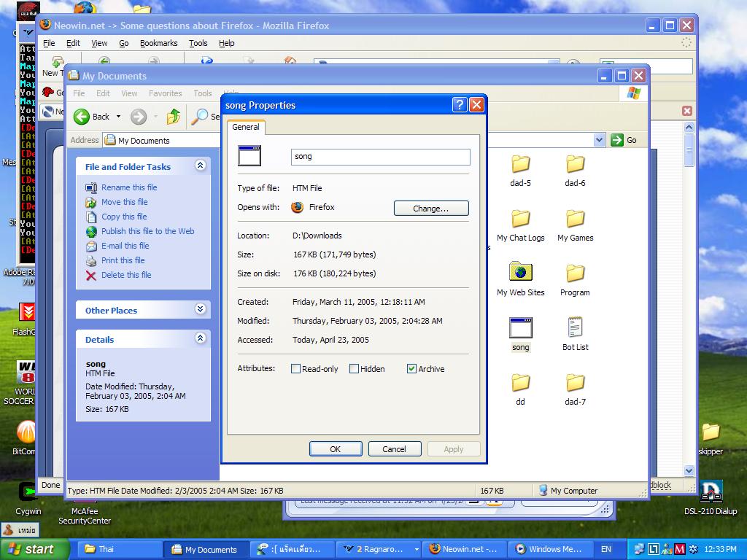Click the green Go arrow beside the address bar
Screen dimensions: 747x560
[616, 140]
